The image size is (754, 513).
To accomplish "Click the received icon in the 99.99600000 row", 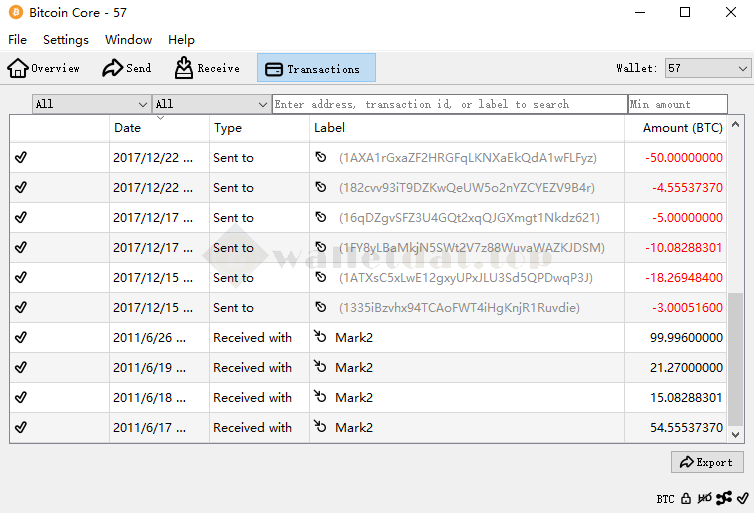I will point(321,338).
